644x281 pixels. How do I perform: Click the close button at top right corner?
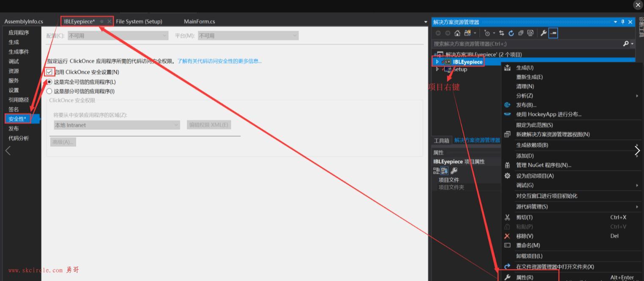click(x=638, y=5)
